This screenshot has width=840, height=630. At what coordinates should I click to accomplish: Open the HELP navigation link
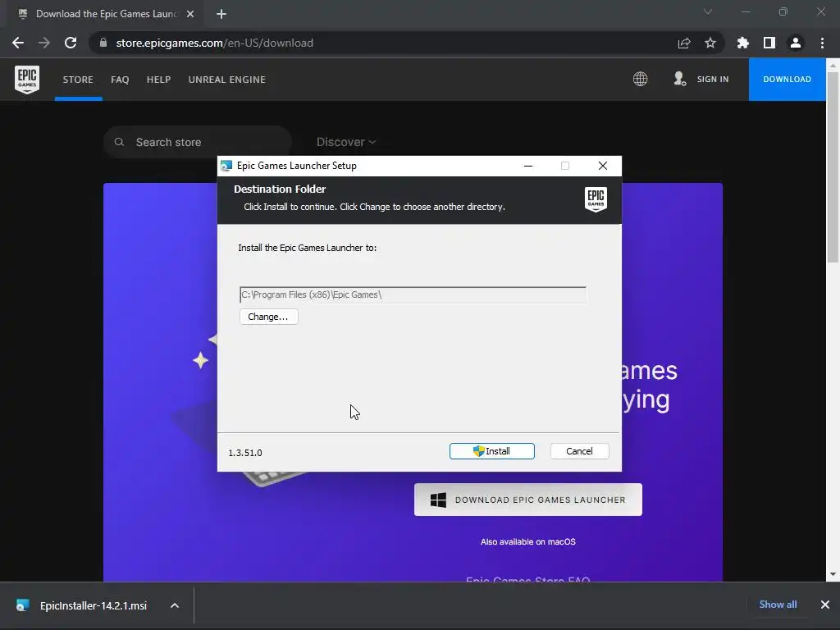pyautogui.click(x=158, y=80)
